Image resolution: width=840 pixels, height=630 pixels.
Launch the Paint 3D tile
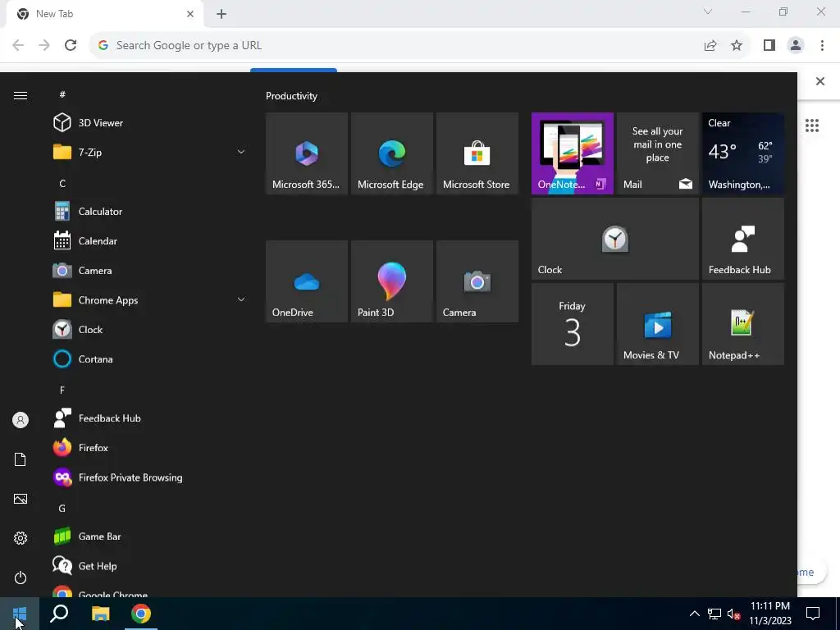[x=391, y=281]
